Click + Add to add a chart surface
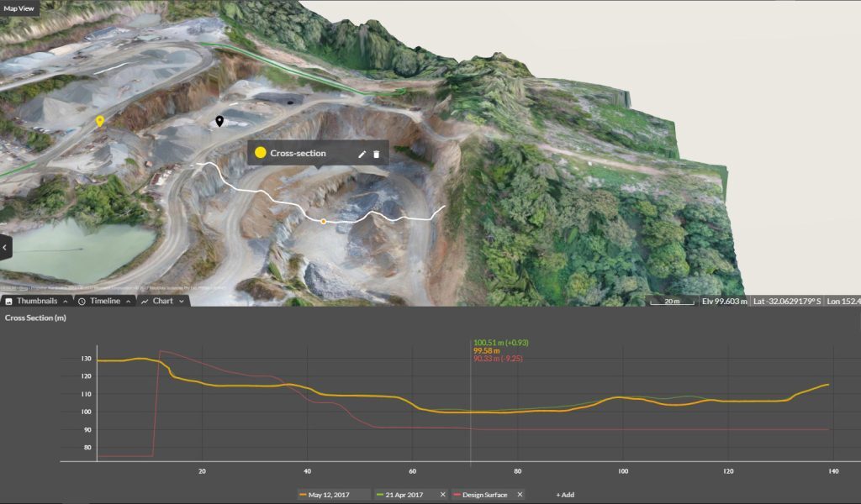861x504 pixels. point(564,496)
